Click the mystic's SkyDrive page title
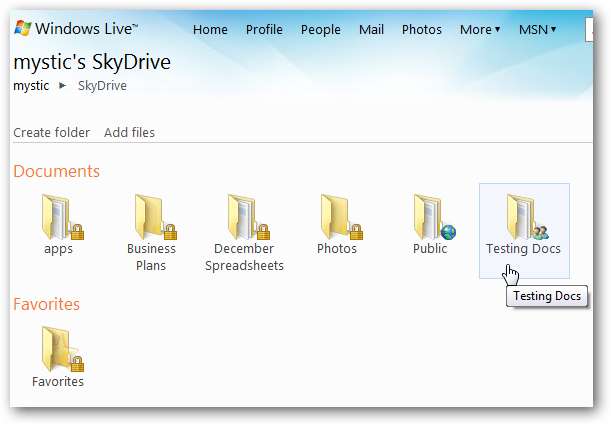 point(92,62)
